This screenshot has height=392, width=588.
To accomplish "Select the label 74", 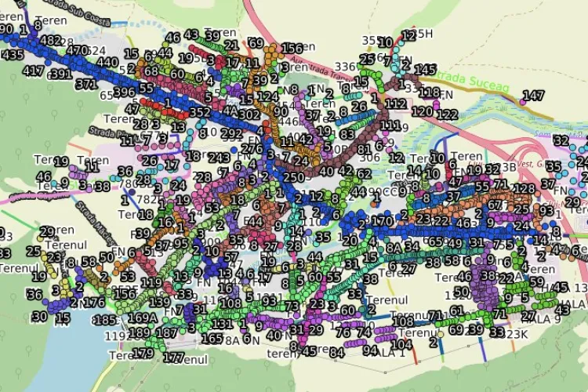I will (363, 332).
